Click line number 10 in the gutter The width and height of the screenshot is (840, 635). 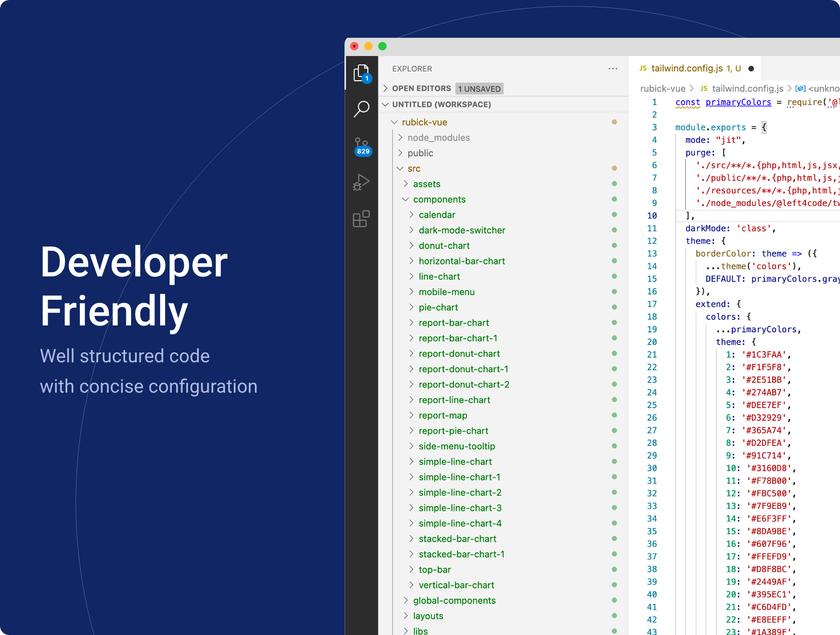[x=652, y=216]
